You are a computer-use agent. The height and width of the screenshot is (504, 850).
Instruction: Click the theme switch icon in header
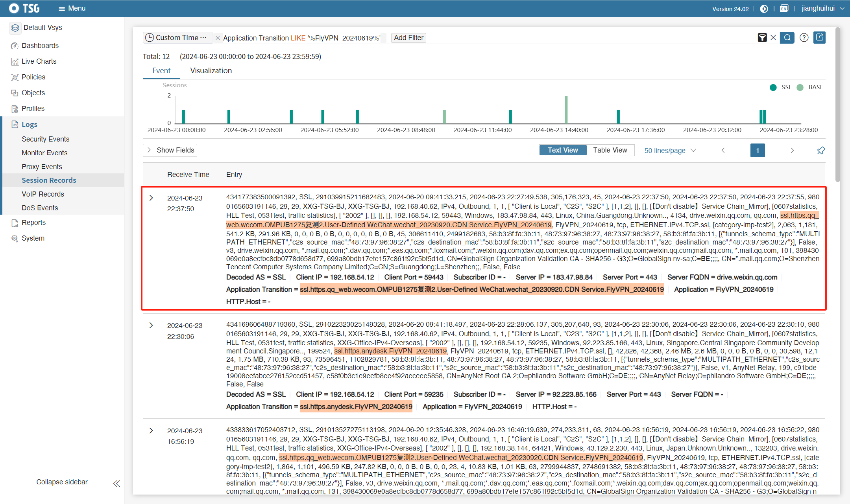pos(764,9)
